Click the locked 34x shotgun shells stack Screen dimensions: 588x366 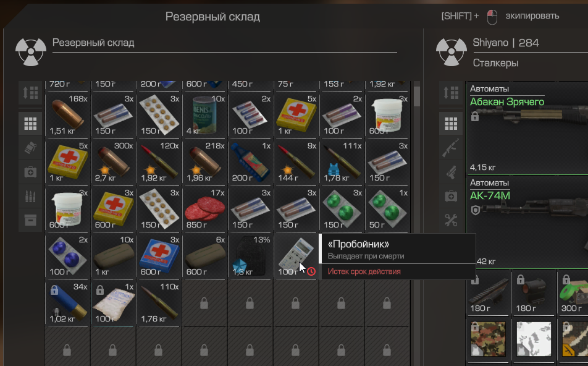click(x=67, y=303)
